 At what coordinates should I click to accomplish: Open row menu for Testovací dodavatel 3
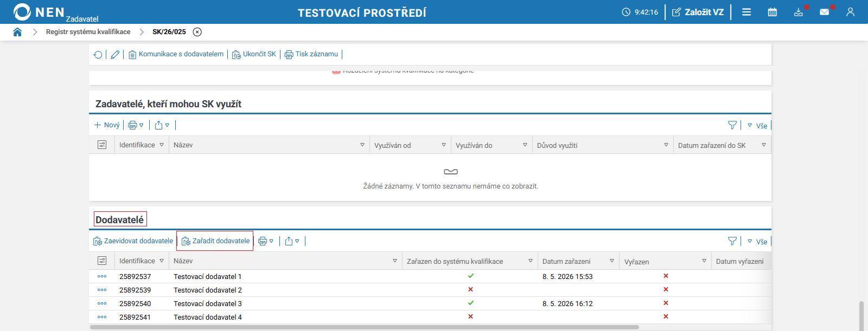click(102, 303)
